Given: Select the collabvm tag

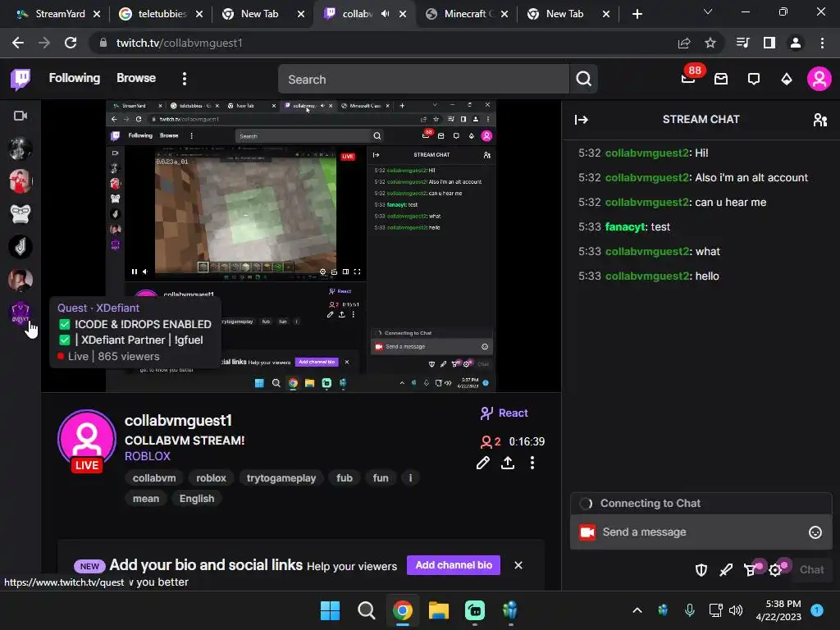Looking at the screenshot, I should (154, 478).
